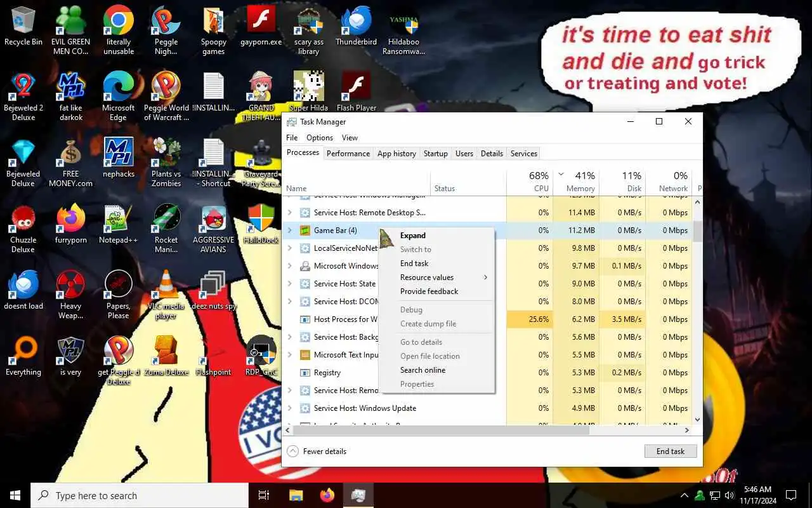This screenshot has height=508, width=812.
Task: Expand the LocalServiceNoNet process row
Action: [290, 248]
